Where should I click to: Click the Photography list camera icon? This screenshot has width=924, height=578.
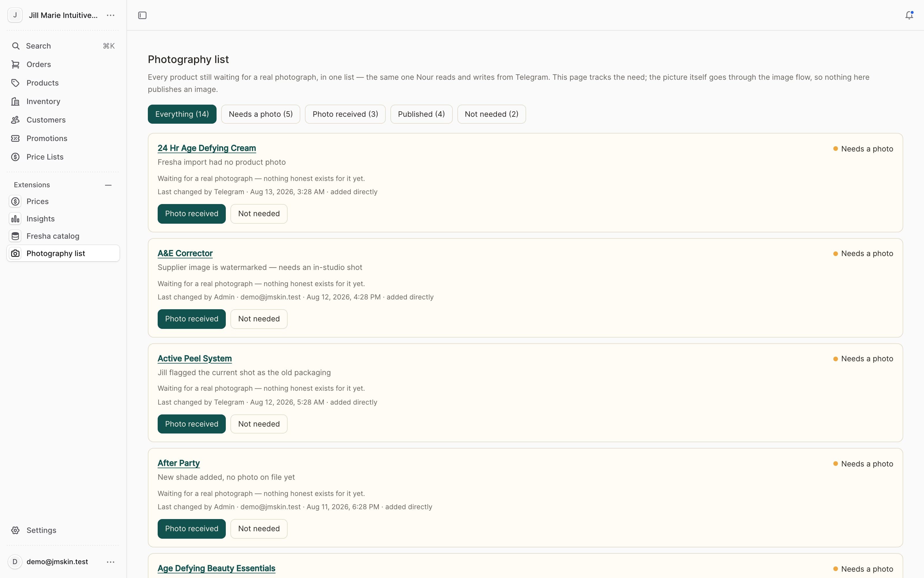coord(15,253)
